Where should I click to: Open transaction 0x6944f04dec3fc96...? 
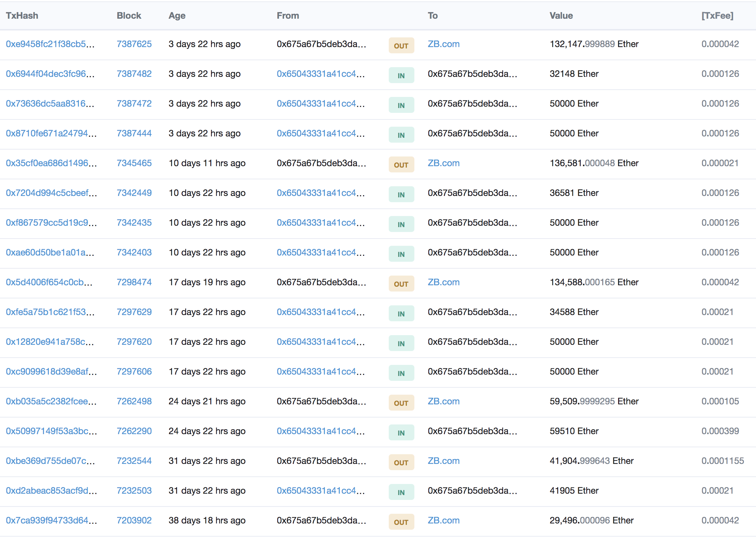click(x=50, y=74)
